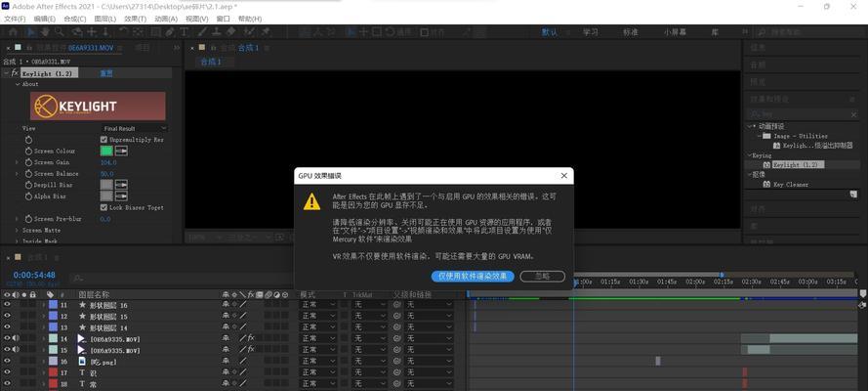This screenshot has height=391, width=868.
Task: Switch to the 学习 workspace
Action: (590, 32)
